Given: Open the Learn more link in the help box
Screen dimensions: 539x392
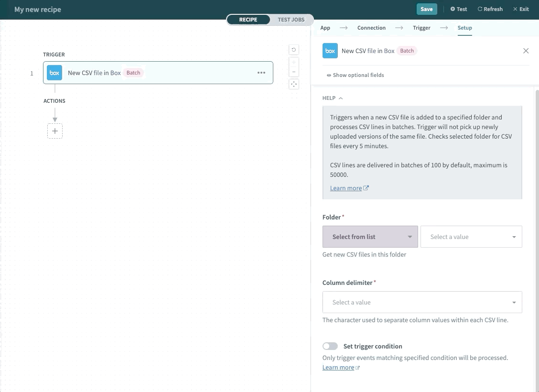Looking at the screenshot, I should click(x=346, y=187).
